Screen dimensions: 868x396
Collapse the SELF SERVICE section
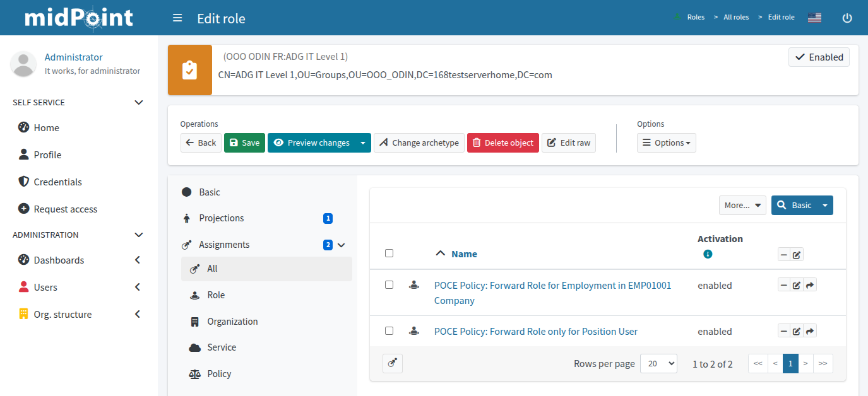pyautogui.click(x=139, y=102)
